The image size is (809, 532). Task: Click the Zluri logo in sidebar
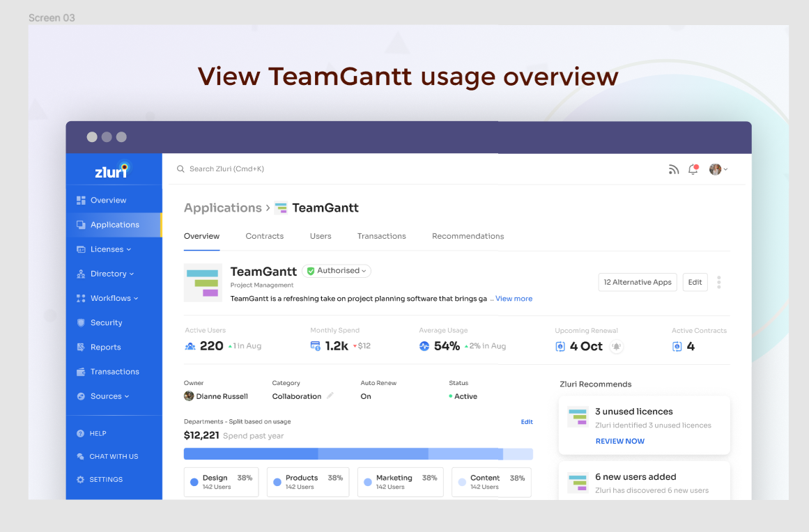pos(112,170)
